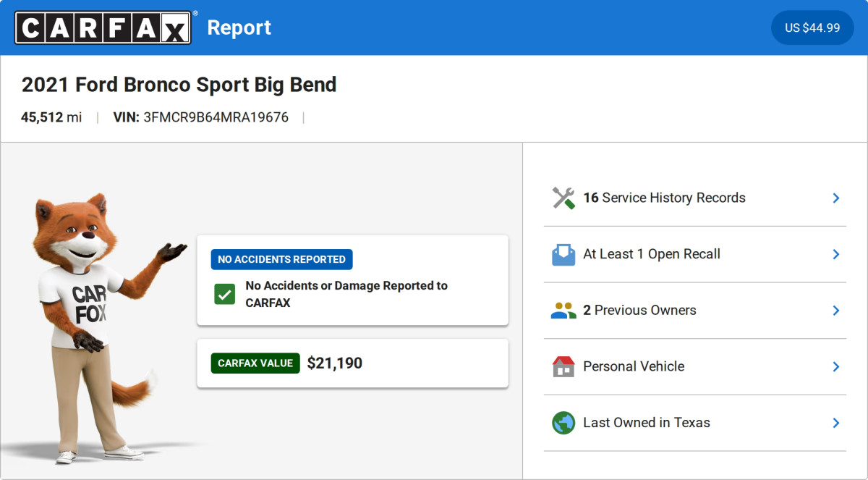Click the CARFAX VALUE badge

click(255, 363)
